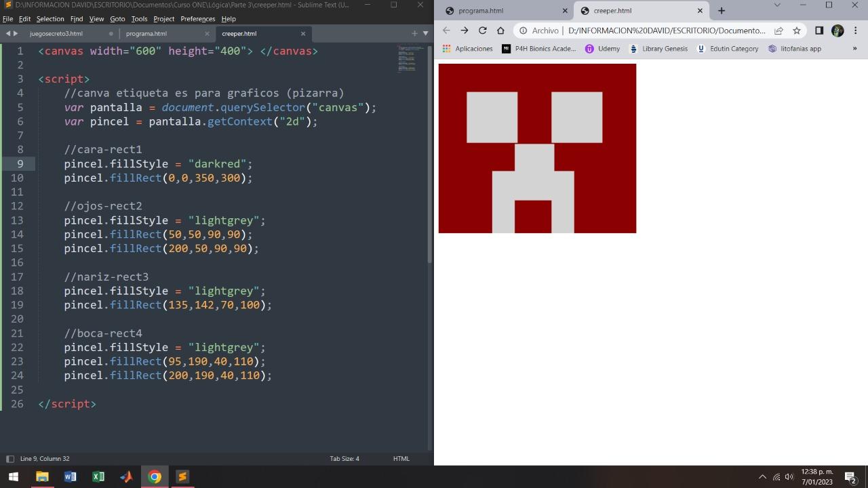
Task: Share this page icon in address bar
Action: tap(778, 30)
